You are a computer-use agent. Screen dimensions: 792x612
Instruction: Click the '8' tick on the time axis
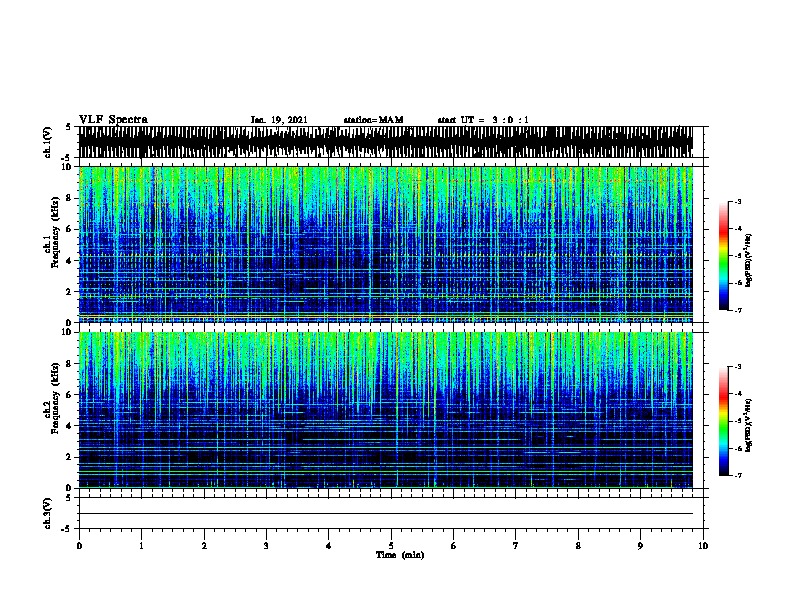pyautogui.click(x=578, y=546)
